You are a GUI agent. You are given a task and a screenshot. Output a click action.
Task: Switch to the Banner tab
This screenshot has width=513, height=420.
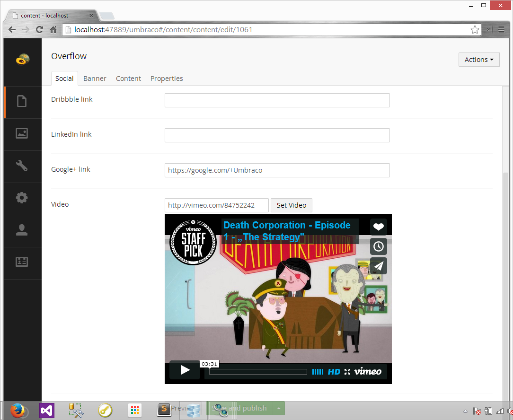pos(95,79)
